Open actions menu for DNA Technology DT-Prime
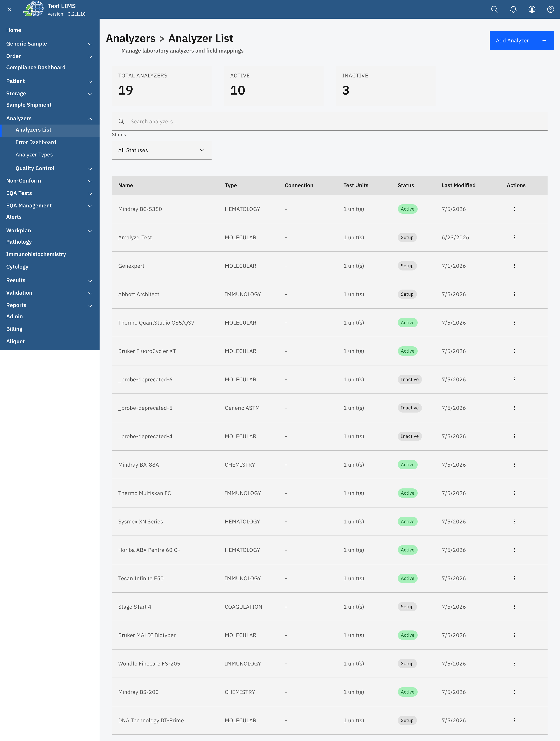Screen dimensions: 560x741 [x=514, y=721]
